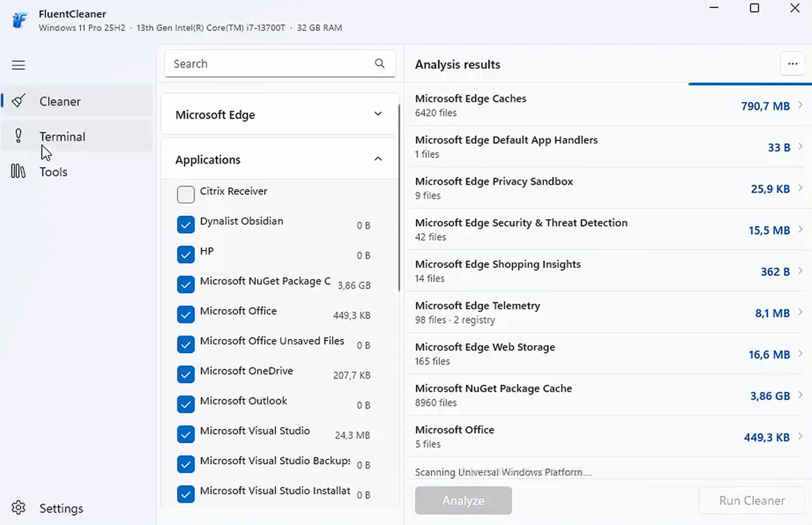Open Settings via the gear icon
The width and height of the screenshot is (812, 525).
18,508
